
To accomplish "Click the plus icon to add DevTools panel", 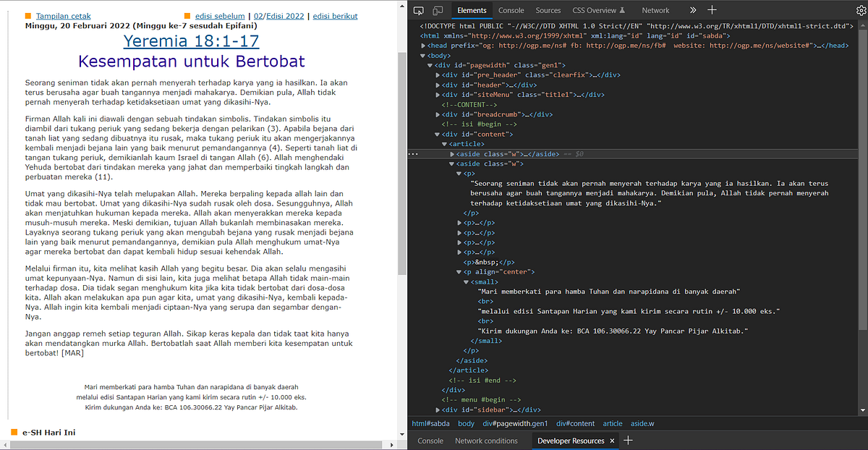I will coord(712,10).
